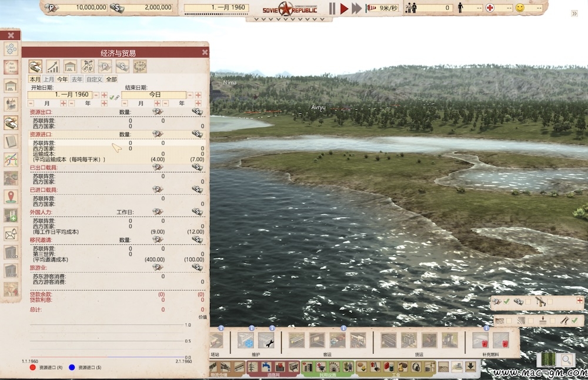The image size is (588, 380).
Task: Select the ruble banknote tab icon
Action: pos(105,66)
